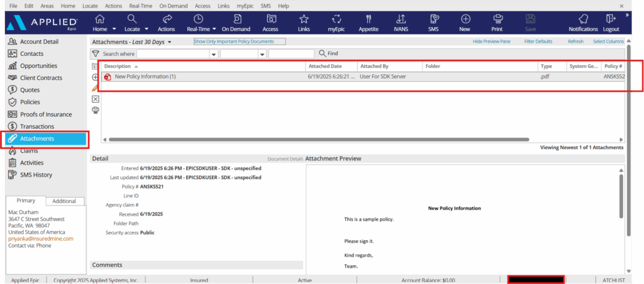
Task: Expand the Home dropdown arrow
Action: (114, 29)
